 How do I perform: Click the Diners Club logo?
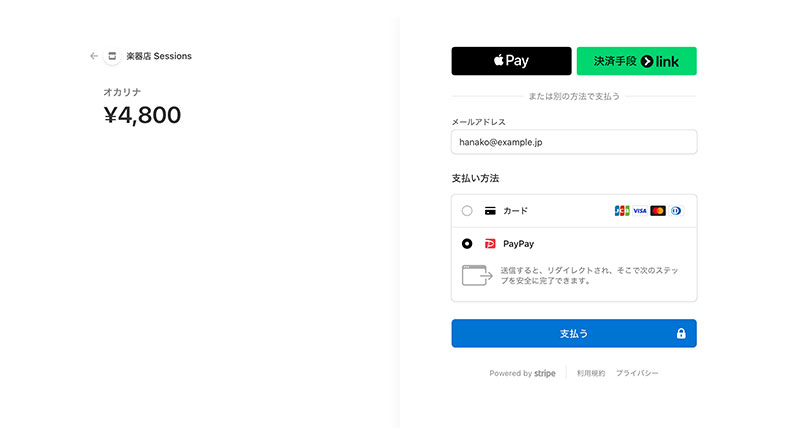click(x=676, y=211)
